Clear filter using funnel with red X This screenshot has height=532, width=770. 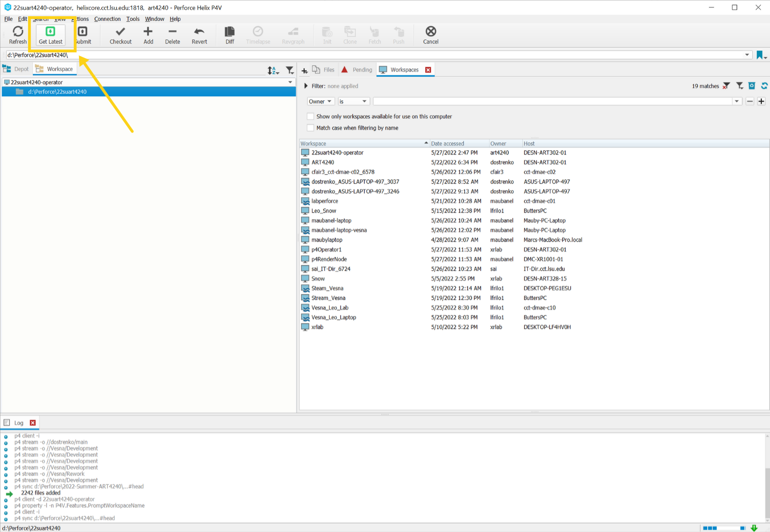click(x=726, y=86)
